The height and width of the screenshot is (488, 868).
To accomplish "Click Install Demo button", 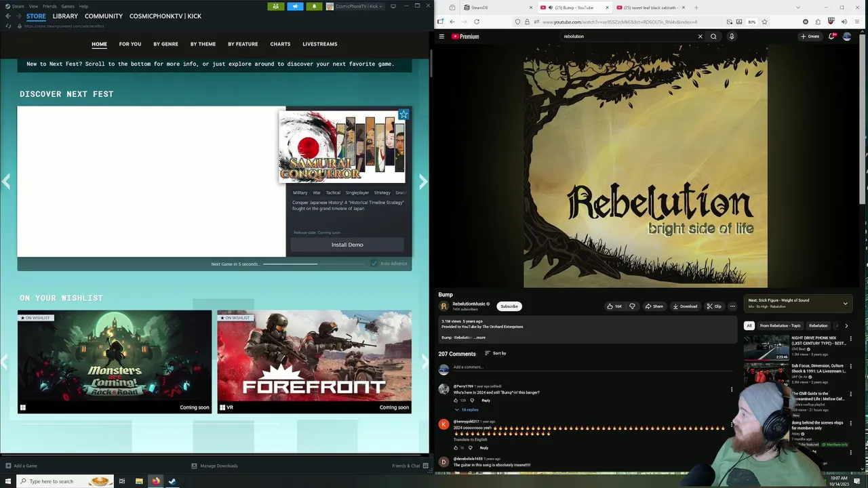I will point(347,245).
